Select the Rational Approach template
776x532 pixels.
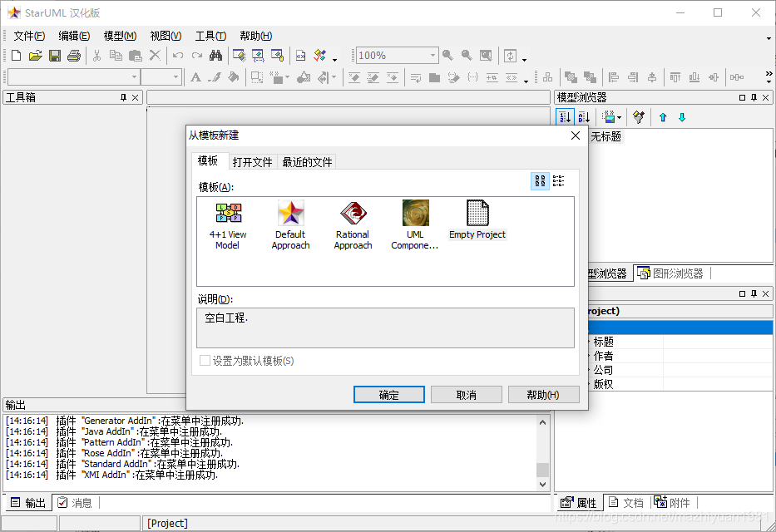tap(353, 225)
